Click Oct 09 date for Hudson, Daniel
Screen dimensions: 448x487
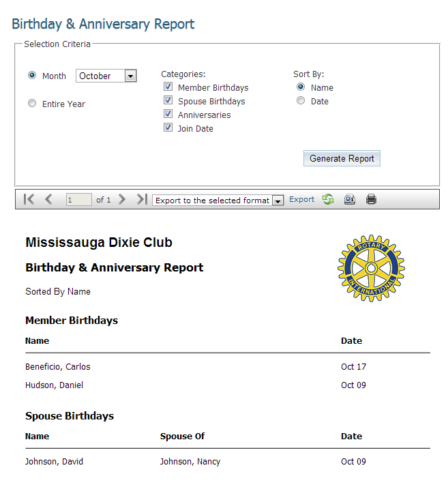[353, 385]
